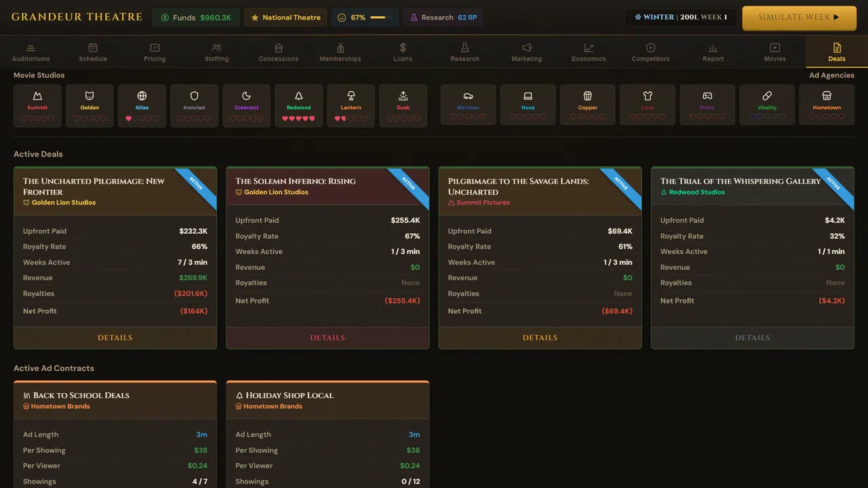Select the Dusk studio card
The width and height of the screenshot is (868, 488).
coord(403,105)
